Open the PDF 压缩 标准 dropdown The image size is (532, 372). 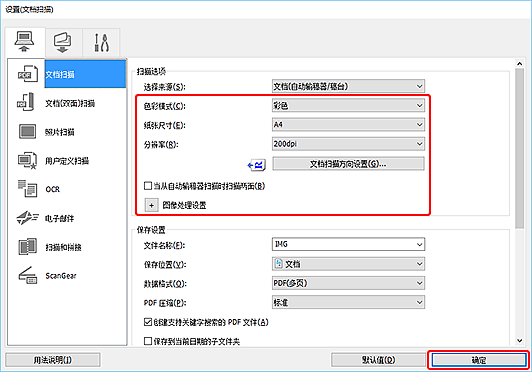click(348, 302)
